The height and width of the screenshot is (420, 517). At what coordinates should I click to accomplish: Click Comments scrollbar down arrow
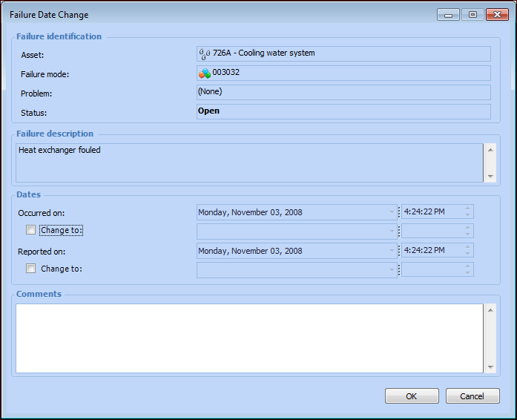tap(490, 367)
